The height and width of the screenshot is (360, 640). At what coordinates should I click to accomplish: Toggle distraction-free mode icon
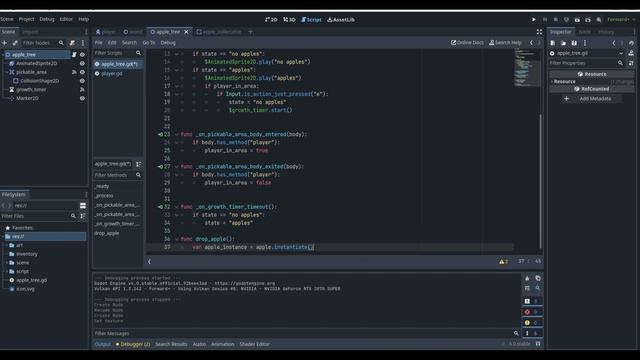click(539, 32)
